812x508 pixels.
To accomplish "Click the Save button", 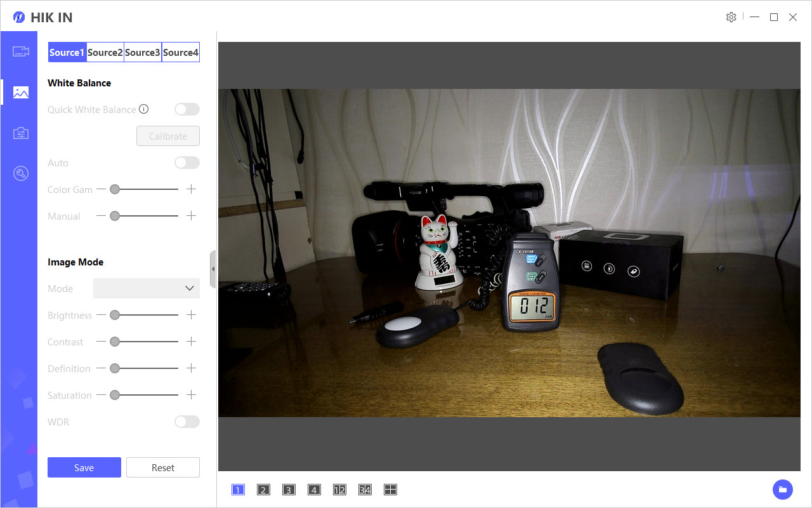I will tap(84, 467).
